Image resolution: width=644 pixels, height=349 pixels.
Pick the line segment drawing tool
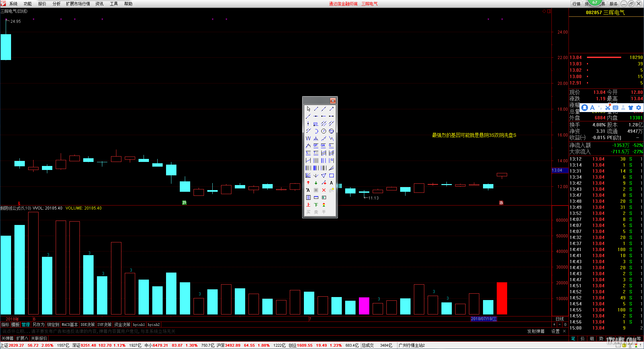tap(316, 109)
